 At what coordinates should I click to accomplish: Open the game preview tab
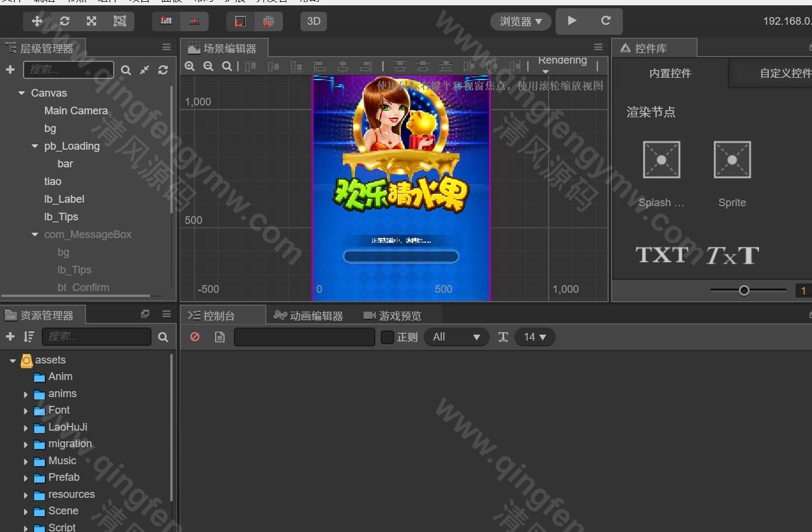click(392, 316)
